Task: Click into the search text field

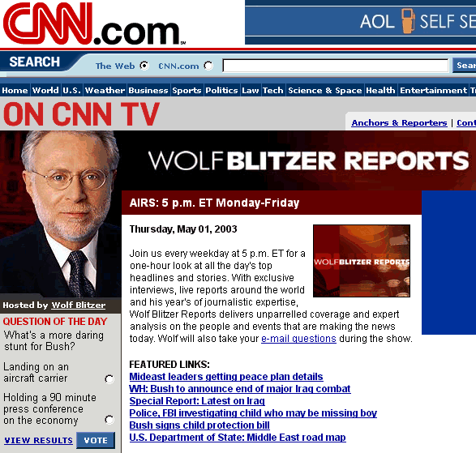Action: [x=336, y=66]
